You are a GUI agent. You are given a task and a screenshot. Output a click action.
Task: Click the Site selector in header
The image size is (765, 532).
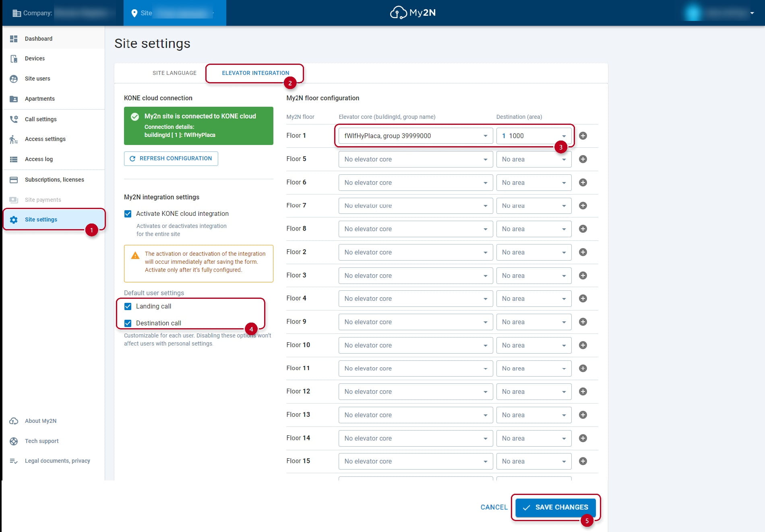click(x=175, y=13)
